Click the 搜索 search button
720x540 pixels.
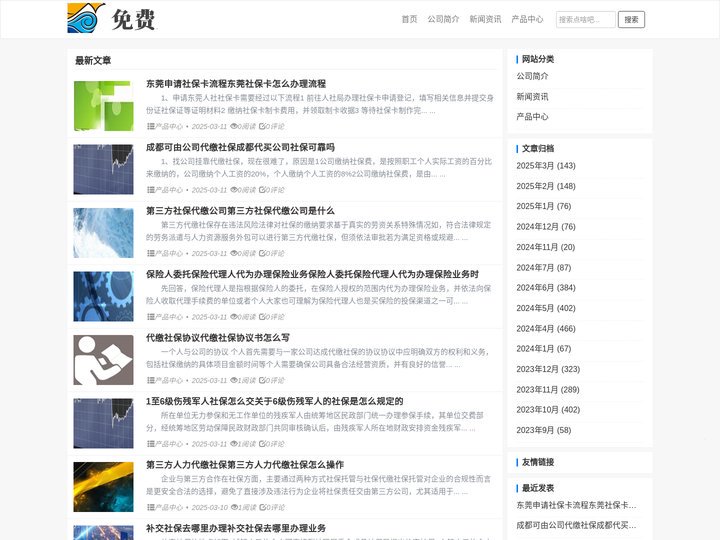point(631,19)
